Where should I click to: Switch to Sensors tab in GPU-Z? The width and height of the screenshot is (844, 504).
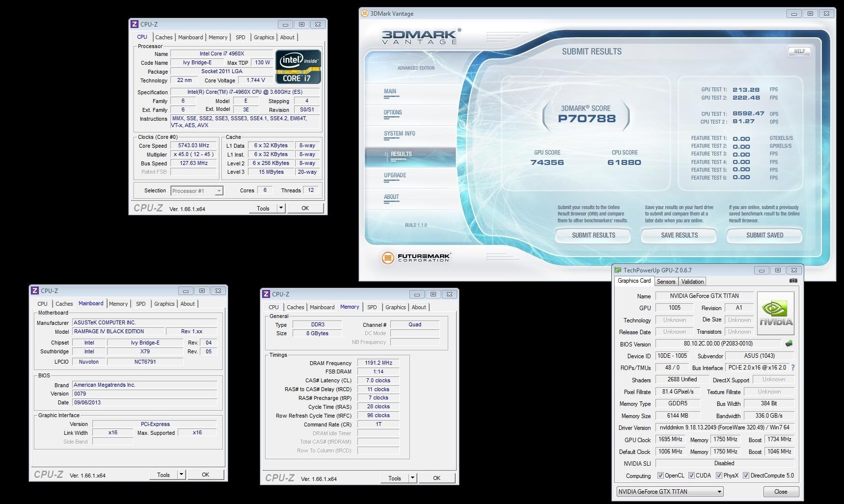click(666, 282)
